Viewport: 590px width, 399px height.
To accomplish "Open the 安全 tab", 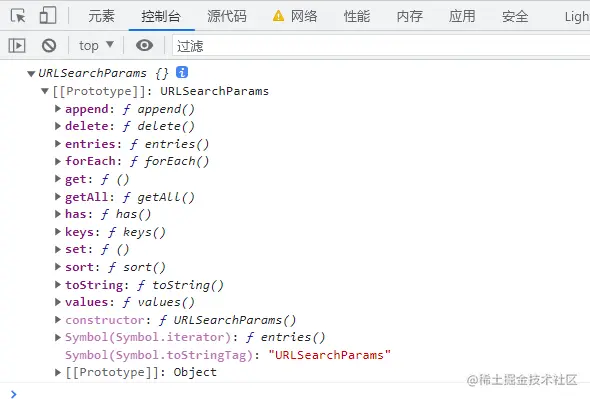I will pyautogui.click(x=515, y=16).
